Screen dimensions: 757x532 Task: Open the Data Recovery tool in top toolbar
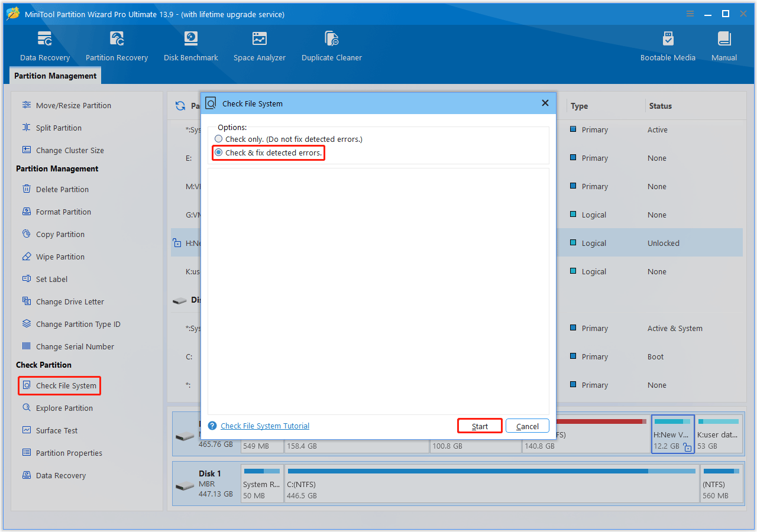pos(45,46)
